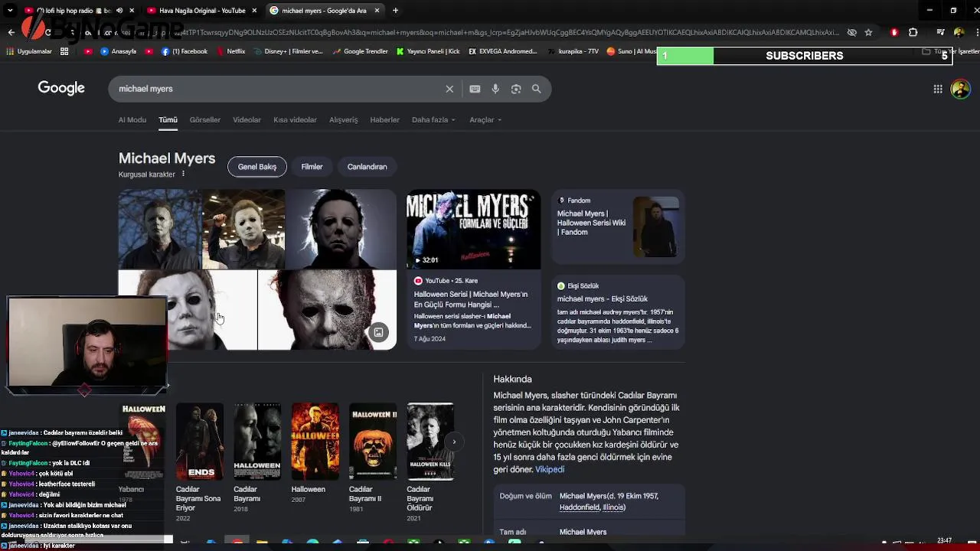The width and height of the screenshot is (980, 551).
Task: Switch to Haberler tab
Action: [385, 120]
